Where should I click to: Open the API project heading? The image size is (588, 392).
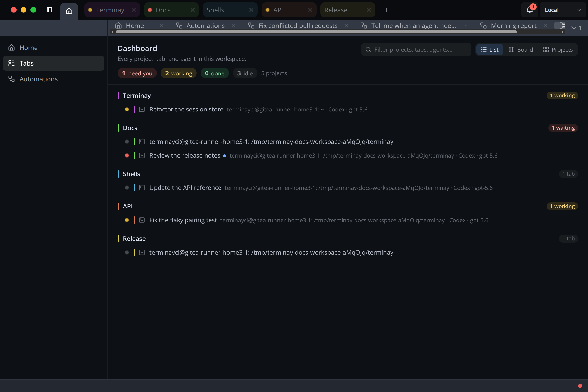(128, 206)
